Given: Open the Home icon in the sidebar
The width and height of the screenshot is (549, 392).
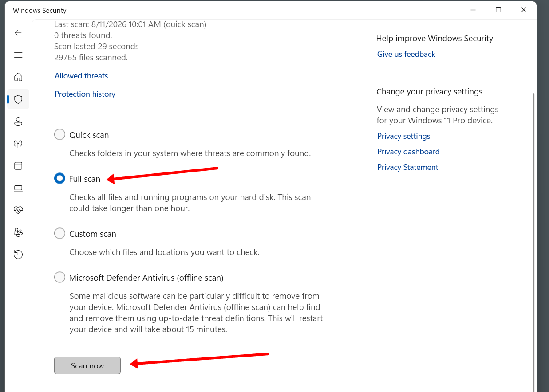Looking at the screenshot, I should click(x=18, y=77).
